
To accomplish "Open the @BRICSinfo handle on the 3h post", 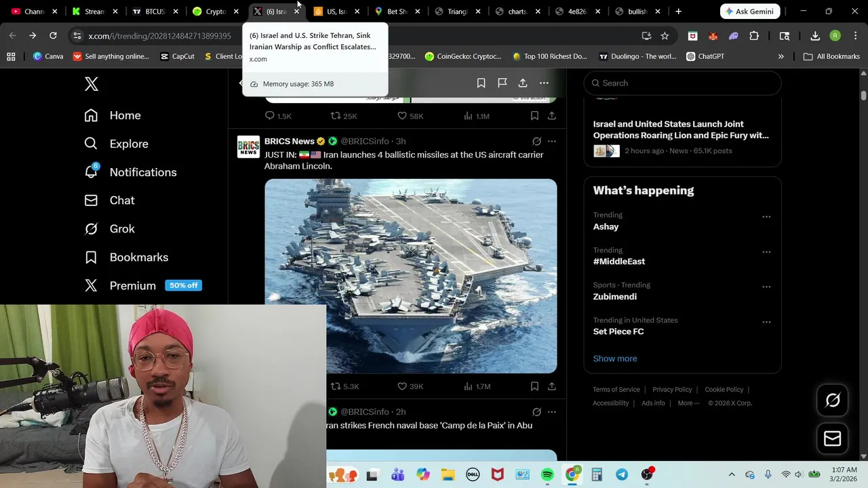I will tap(365, 141).
